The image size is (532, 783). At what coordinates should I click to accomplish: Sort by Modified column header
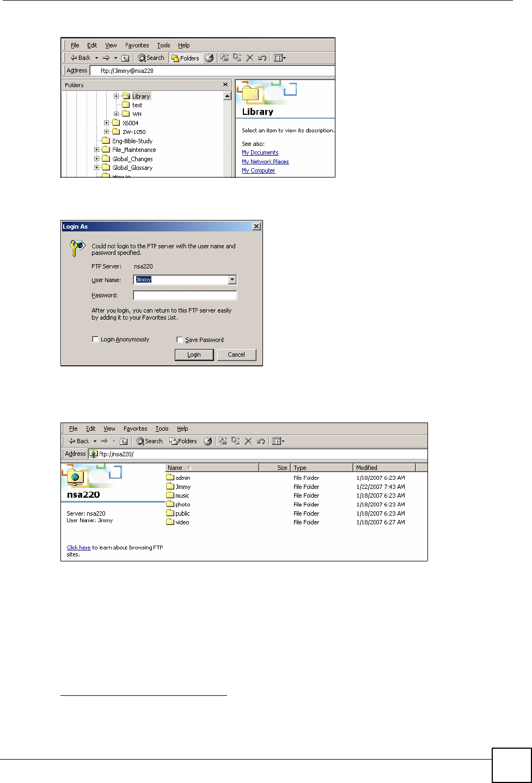[x=384, y=468]
